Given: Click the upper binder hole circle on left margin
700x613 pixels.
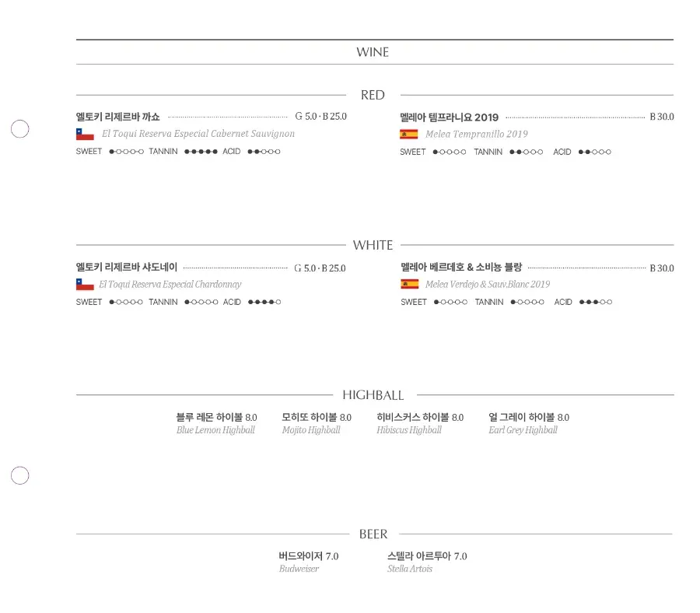Looking at the screenshot, I should click(x=19, y=129).
